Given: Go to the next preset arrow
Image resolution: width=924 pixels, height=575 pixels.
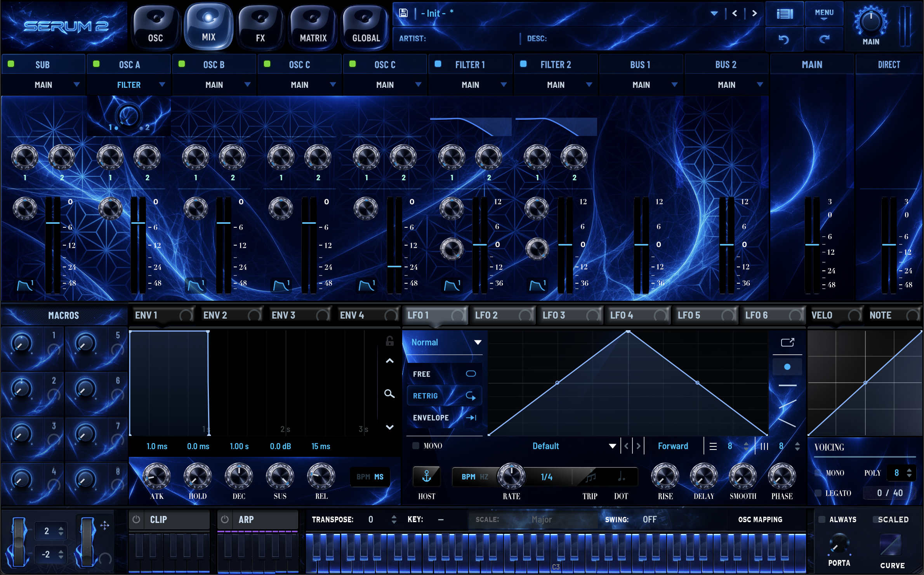Looking at the screenshot, I should click(754, 13).
